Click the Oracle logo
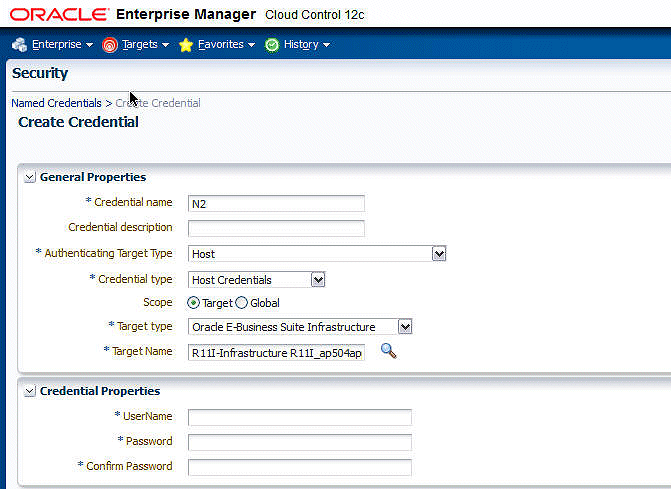This screenshot has height=489, width=671. (x=59, y=15)
